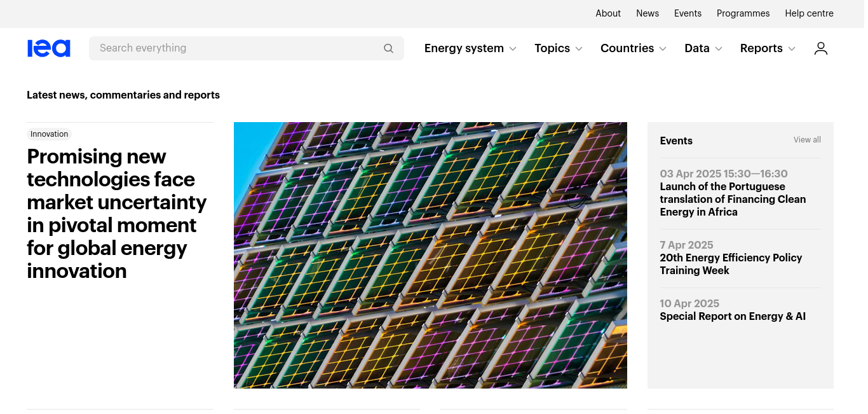The width and height of the screenshot is (868, 414).
Task: Click the search magnifier icon
Action: pyautogui.click(x=389, y=48)
